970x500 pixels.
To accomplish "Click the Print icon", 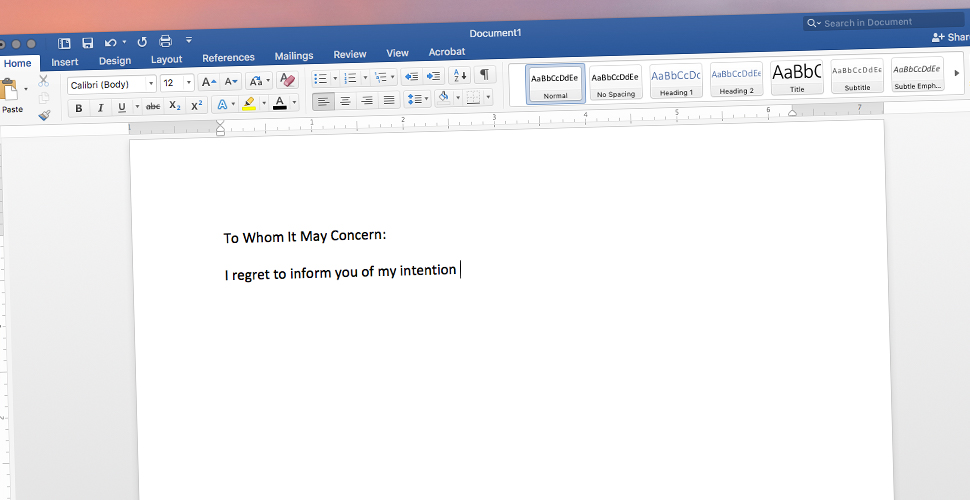I will pyautogui.click(x=166, y=42).
